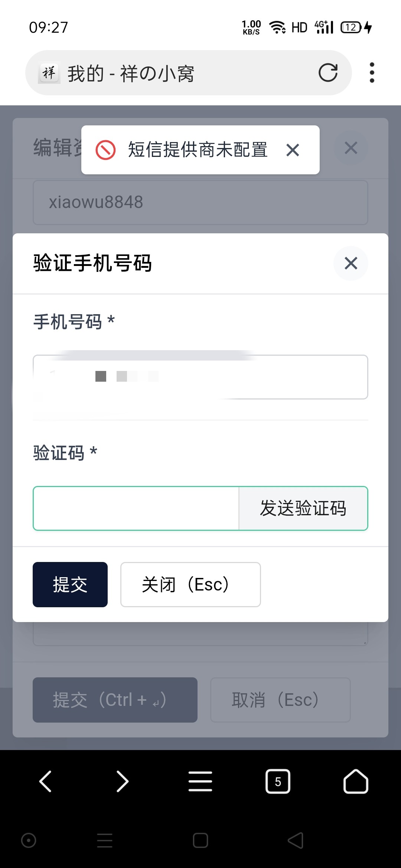Focus the 验证码 input field
Screen dimensions: 401x868
click(136, 508)
